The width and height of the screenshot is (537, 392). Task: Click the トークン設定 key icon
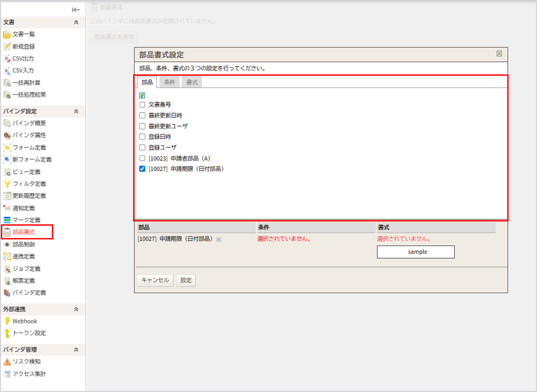tap(7, 333)
